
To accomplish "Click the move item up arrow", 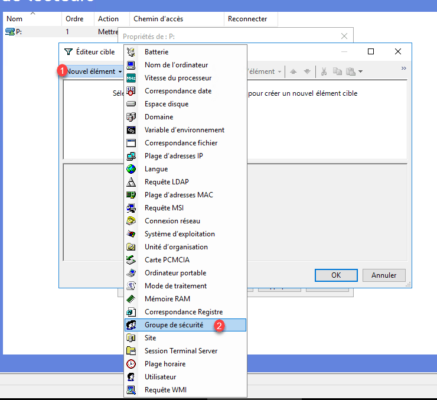I will click(x=293, y=71).
